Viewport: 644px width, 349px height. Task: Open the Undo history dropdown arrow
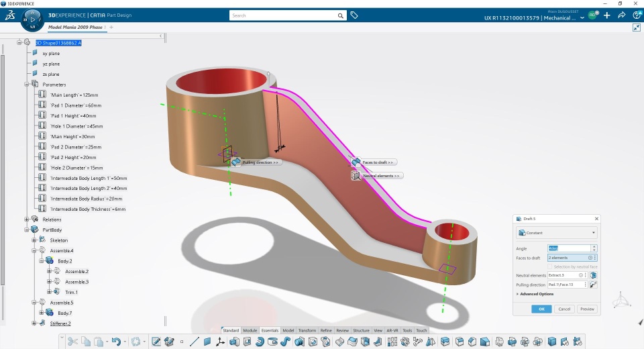[x=125, y=342]
